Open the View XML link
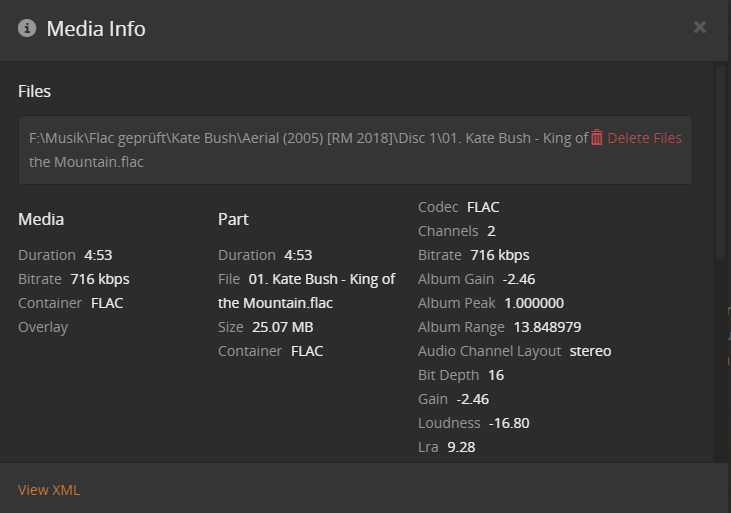This screenshot has height=513, width=731. [x=49, y=490]
